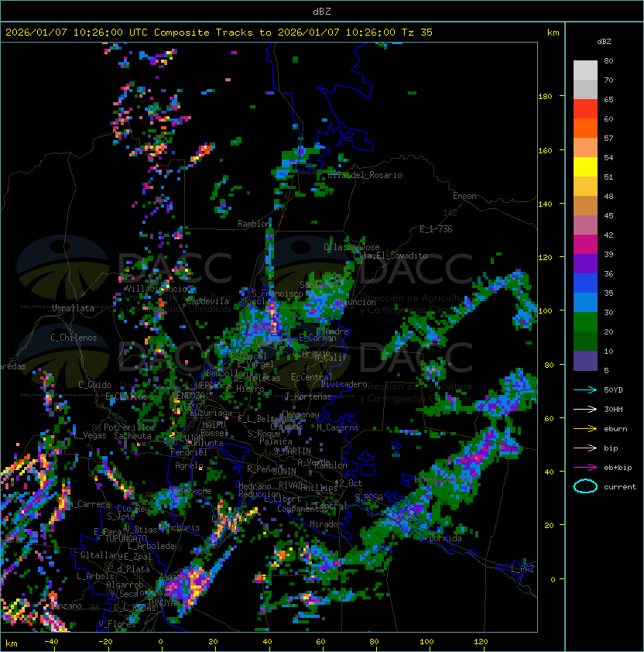Click the 'Agrelo' map label
644x652 pixels.
click(x=189, y=465)
